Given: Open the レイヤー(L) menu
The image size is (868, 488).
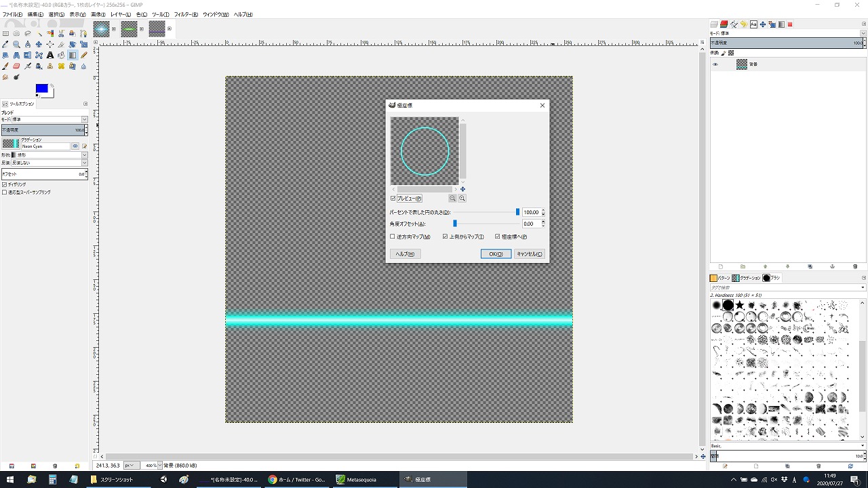Looking at the screenshot, I should point(121,14).
